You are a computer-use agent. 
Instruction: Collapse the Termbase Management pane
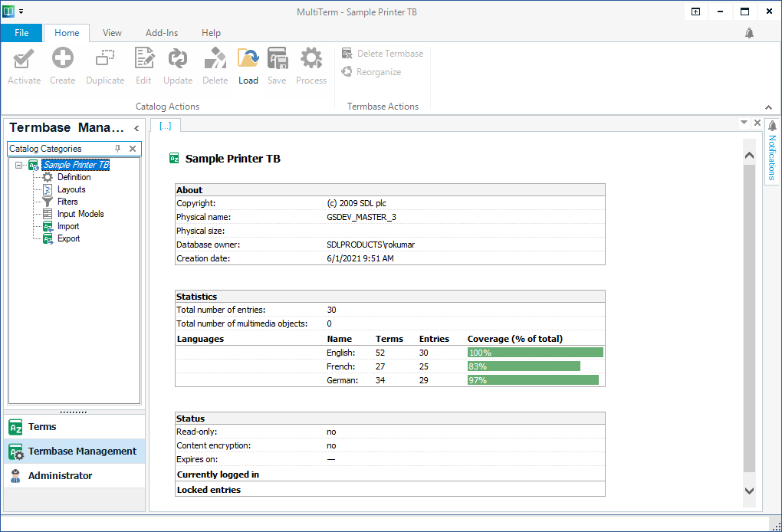click(136, 128)
